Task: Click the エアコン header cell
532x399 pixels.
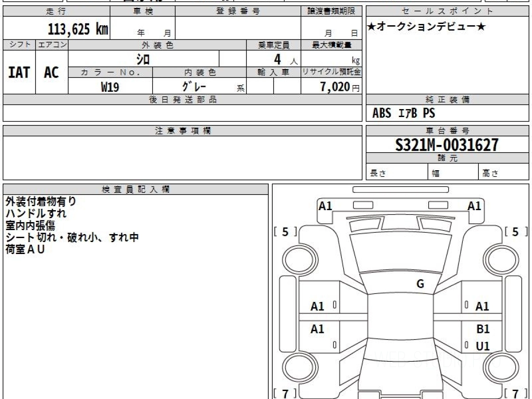Action: pyautogui.click(x=52, y=45)
